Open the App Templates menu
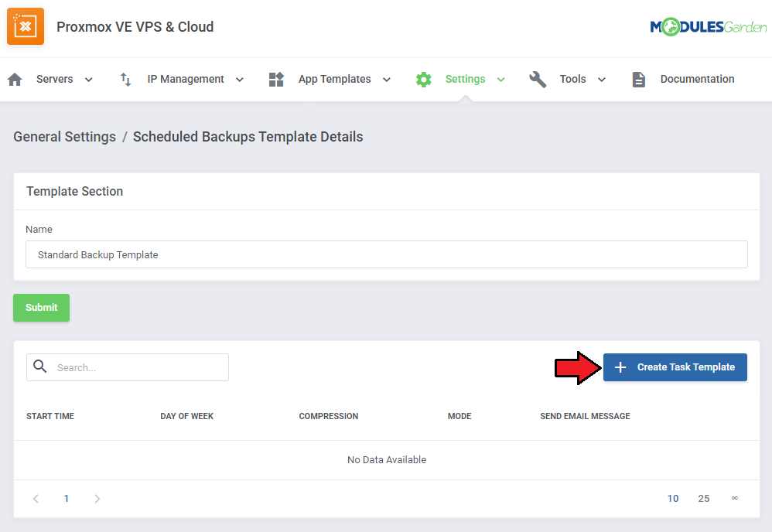The image size is (772, 532). point(334,79)
